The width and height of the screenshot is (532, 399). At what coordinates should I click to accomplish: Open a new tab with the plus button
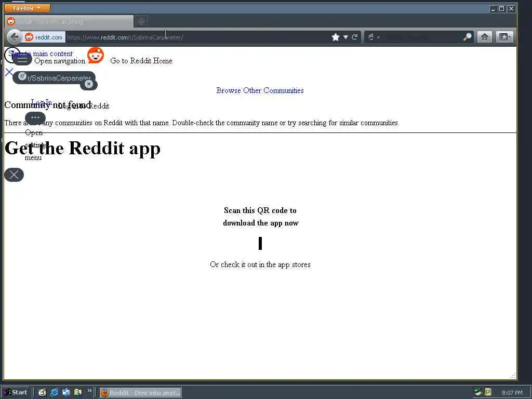[141, 22]
